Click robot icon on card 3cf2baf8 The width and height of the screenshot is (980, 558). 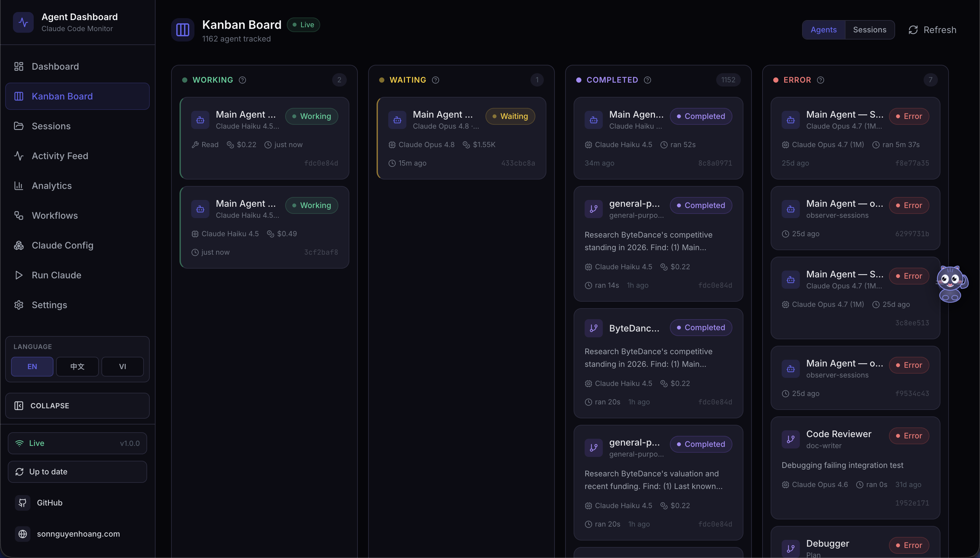200,209
